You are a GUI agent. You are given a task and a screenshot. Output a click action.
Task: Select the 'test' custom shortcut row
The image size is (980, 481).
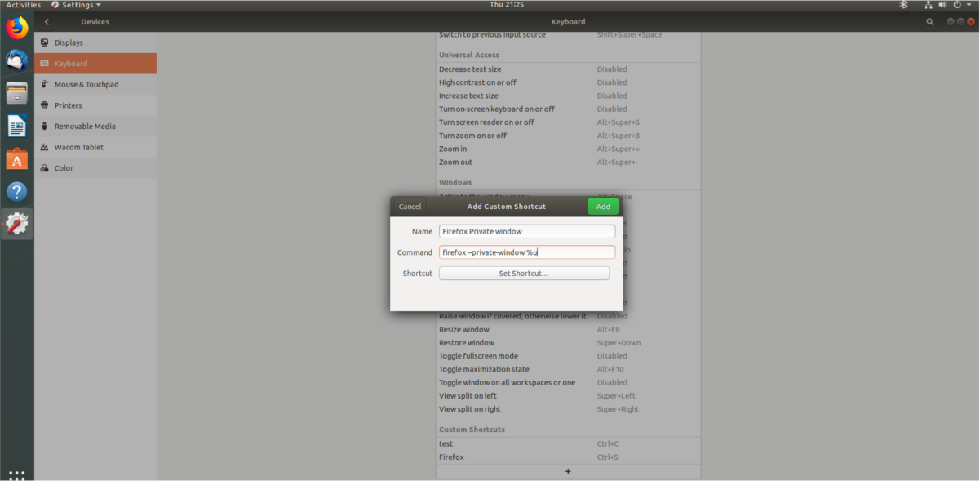pyautogui.click(x=568, y=444)
